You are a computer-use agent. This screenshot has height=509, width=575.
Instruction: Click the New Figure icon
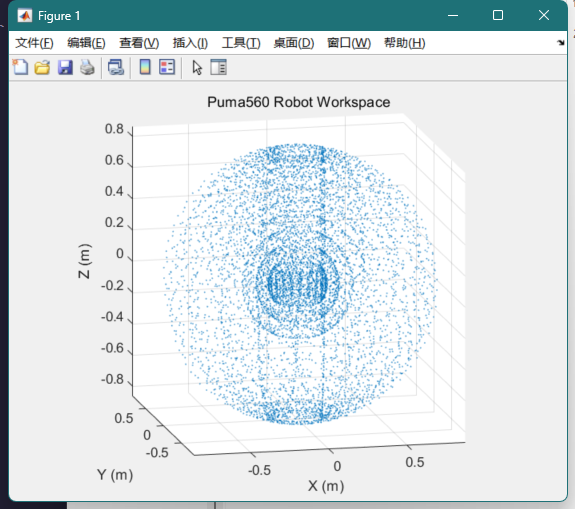pyautogui.click(x=21, y=67)
